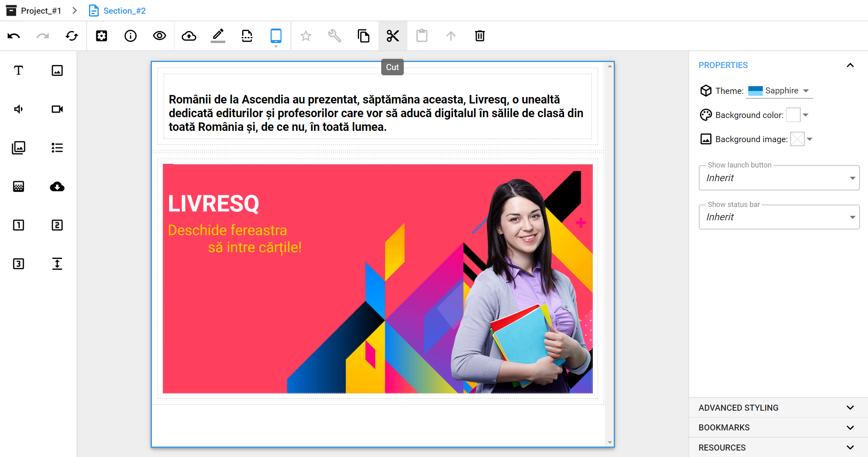The image size is (868, 457).
Task: Add an audio element
Action: (19, 109)
